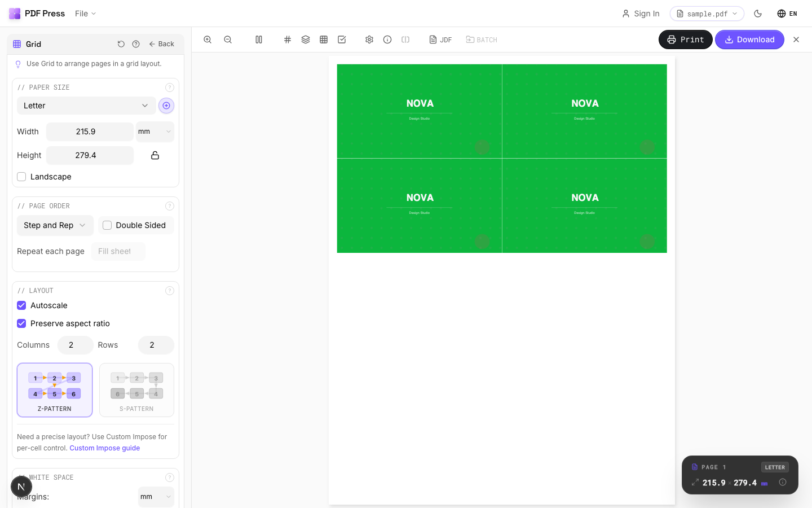Viewport: 812px width, 508px height.
Task: Click the add custom paper size icon
Action: [166, 106]
